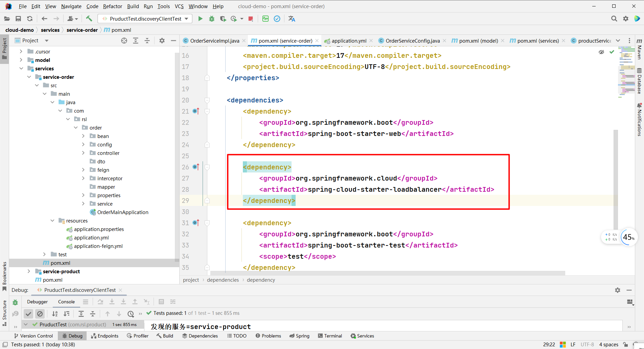Viewport: 644px width, 349px height.
Task: Expand the service-product module
Action: click(29, 272)
